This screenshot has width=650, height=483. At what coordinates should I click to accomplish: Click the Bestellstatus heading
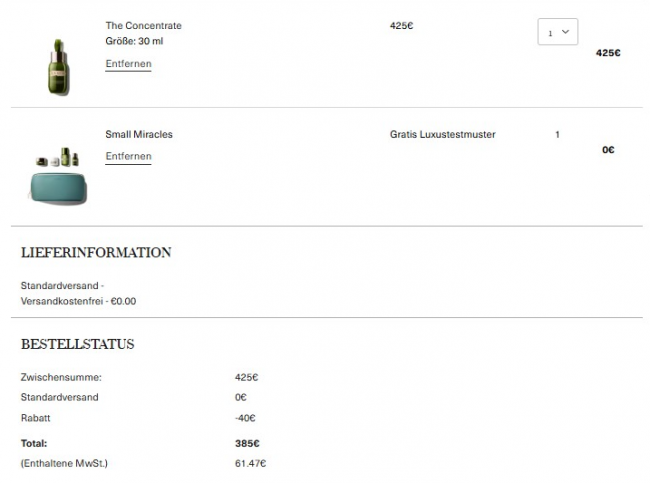pyautogui.click(x=78, y=345)
